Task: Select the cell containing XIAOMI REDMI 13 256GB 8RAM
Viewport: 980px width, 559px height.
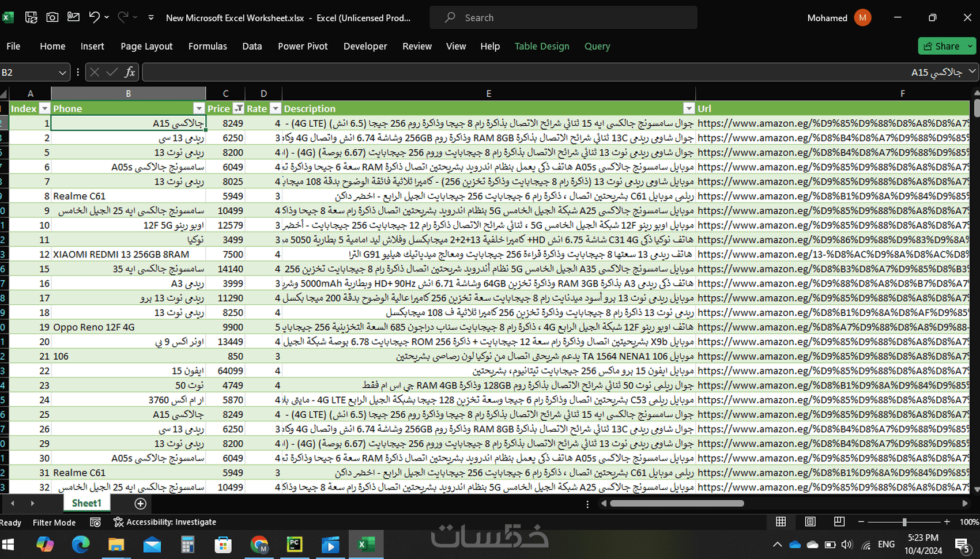Action: [x=128, y=254]
